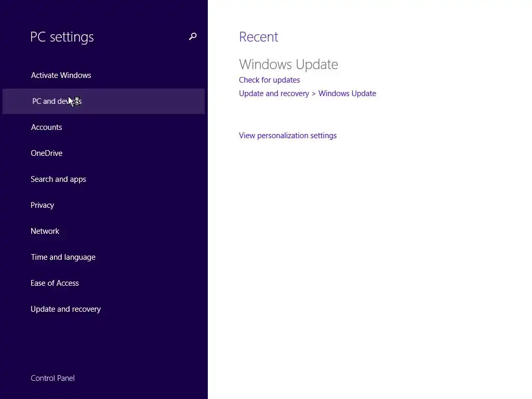
Task: Open Ease of Access settings
Action: (x=55, y=283)
